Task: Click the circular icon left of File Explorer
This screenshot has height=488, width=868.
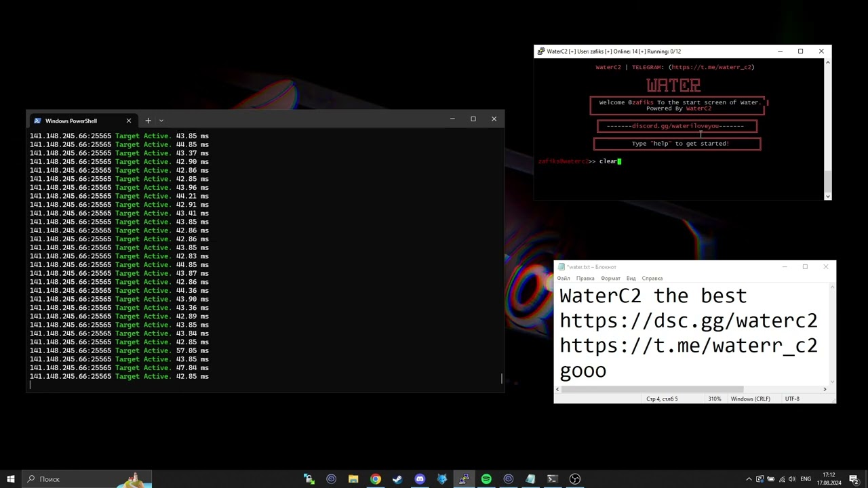Action: tap(331, 479)
